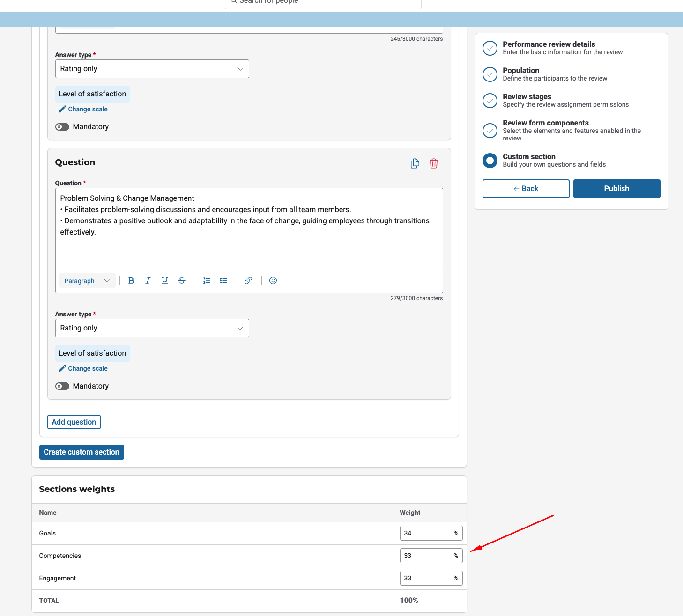
Task: Insert numbered list in question editor
Action: [207, 280]
